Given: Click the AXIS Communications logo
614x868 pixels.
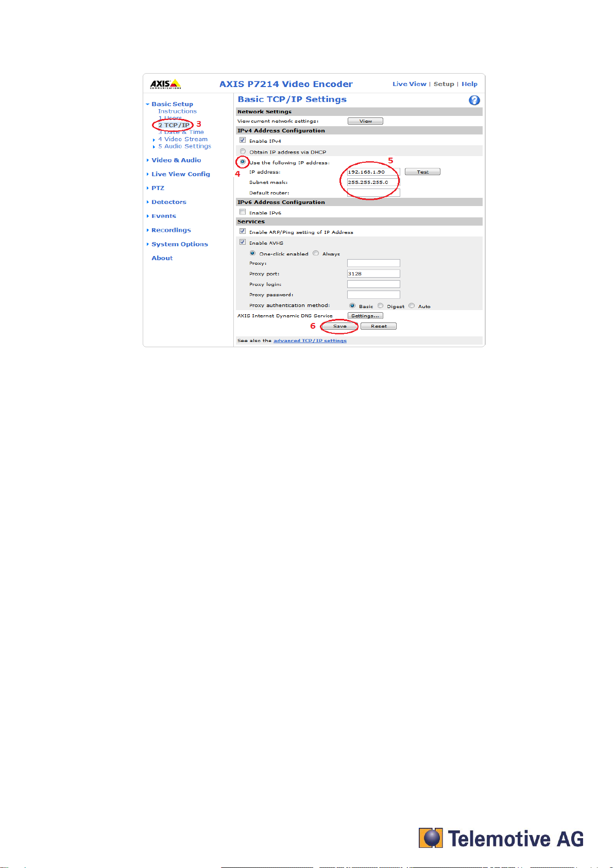Looking at the screenshot, I should (165, 84).
